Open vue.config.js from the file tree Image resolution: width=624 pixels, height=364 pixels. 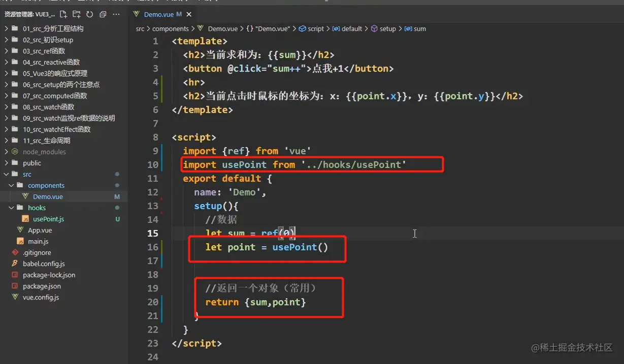coord(63,297)
